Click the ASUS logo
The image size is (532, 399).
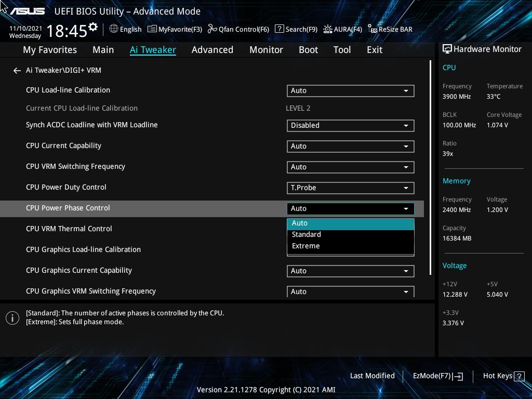point(27,11)
